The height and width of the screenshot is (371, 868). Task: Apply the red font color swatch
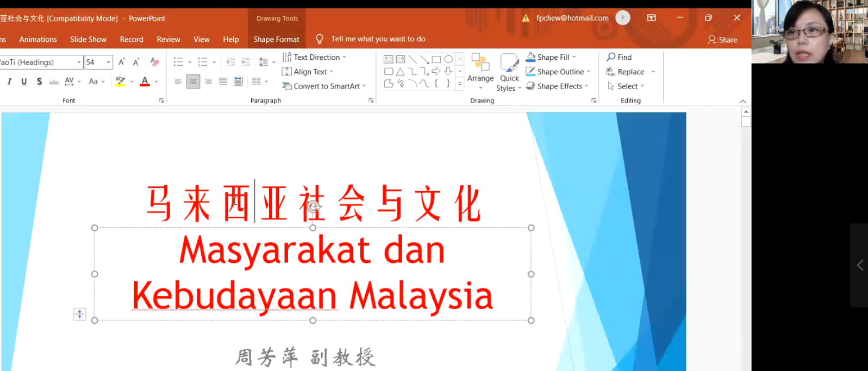(145, 81)
